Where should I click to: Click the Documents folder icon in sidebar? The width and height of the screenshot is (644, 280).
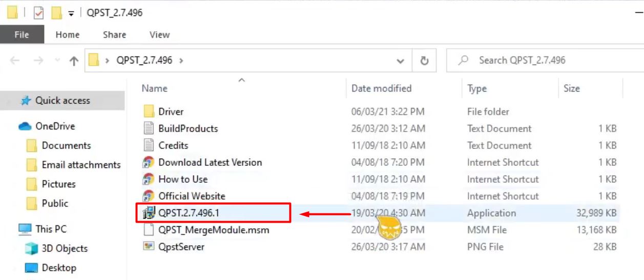pyautogui.click(x=32, y=146)
